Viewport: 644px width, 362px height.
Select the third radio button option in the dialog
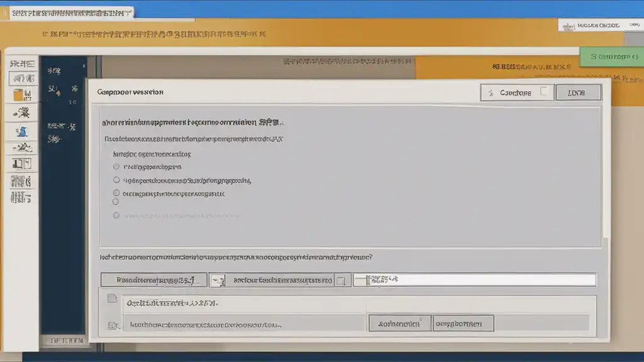coord(116,192)
